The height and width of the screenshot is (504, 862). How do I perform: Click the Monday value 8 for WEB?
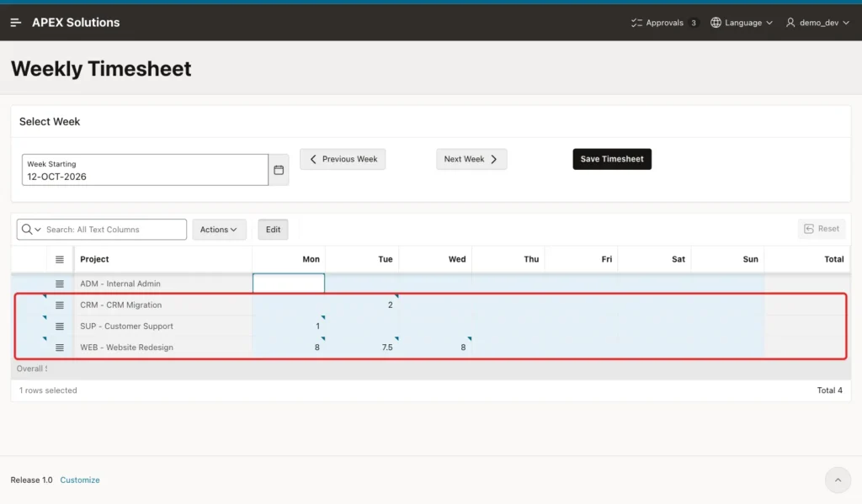point(289,347)
